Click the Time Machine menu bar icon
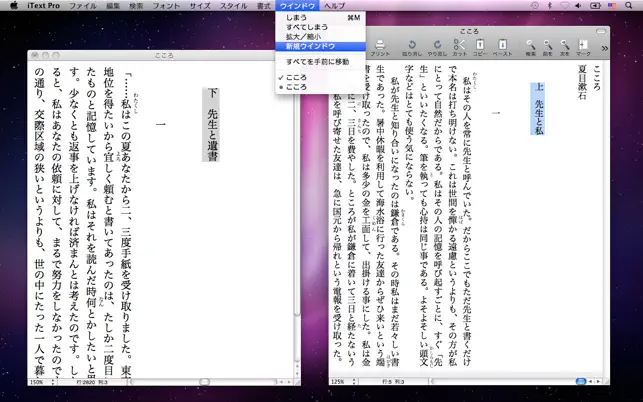This screenshot has height=402, width=643. click(535, 5)
